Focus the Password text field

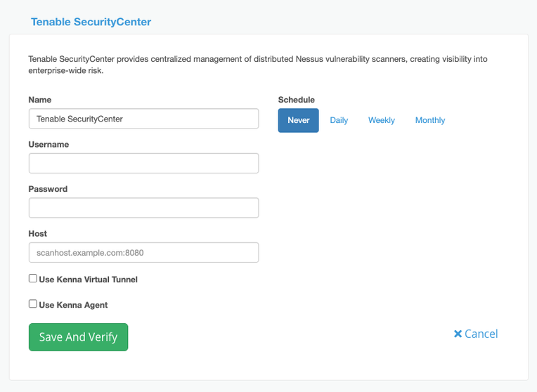143,208
